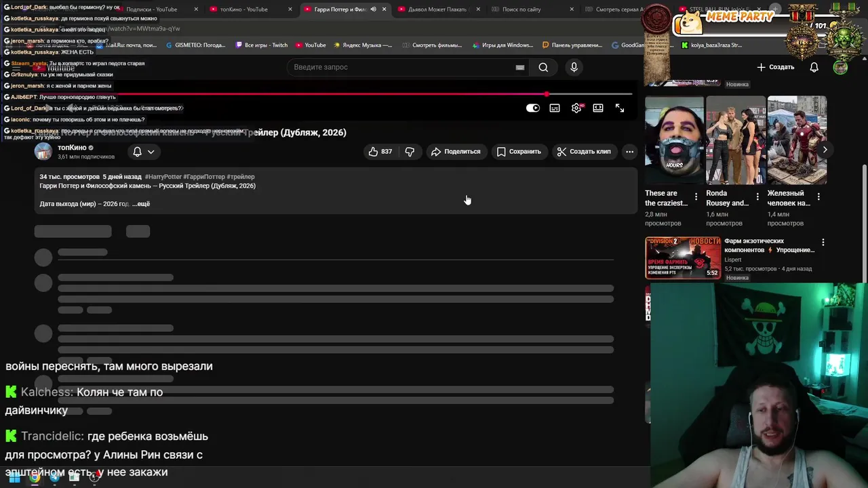Open Windows Start button on taskbar
Image resolution: width=868 pixels, height=488 pixels.
(x=14, y=477)
